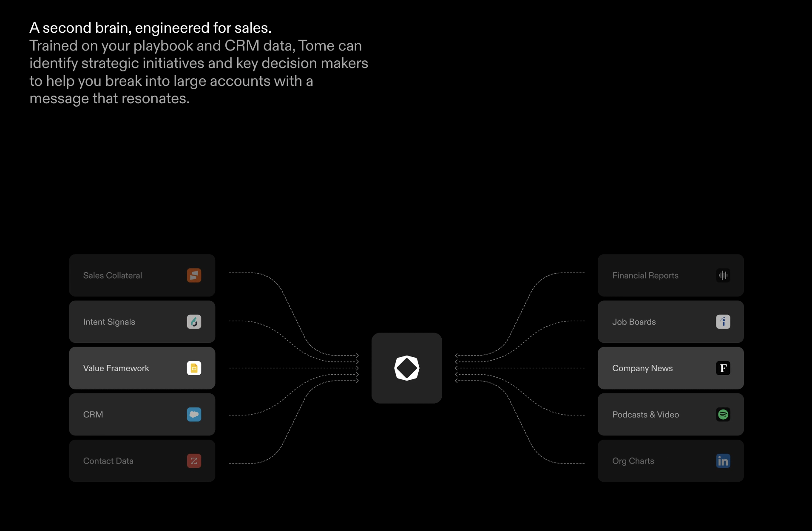Click the waveform icon on Financial Reports
Image resolution: width=812 pixels, height=531 pixels.
click(724, 275)
